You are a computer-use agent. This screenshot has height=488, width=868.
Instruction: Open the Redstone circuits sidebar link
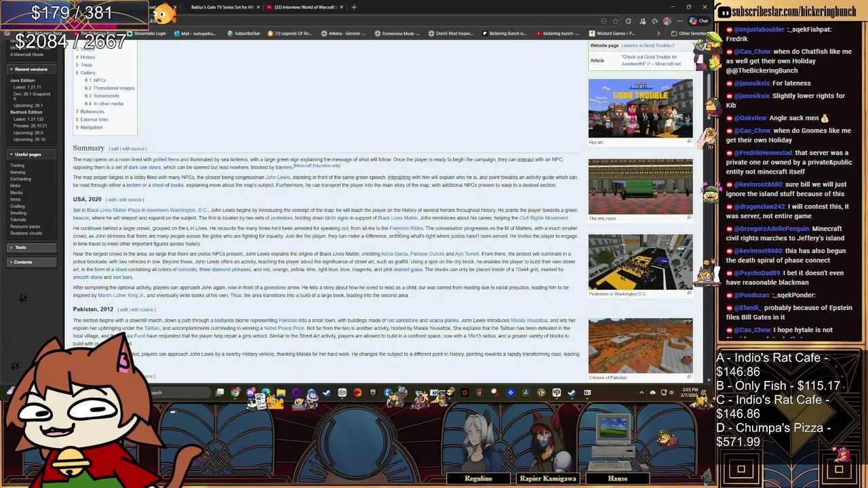pyautogui.click(x=26, y=233)
